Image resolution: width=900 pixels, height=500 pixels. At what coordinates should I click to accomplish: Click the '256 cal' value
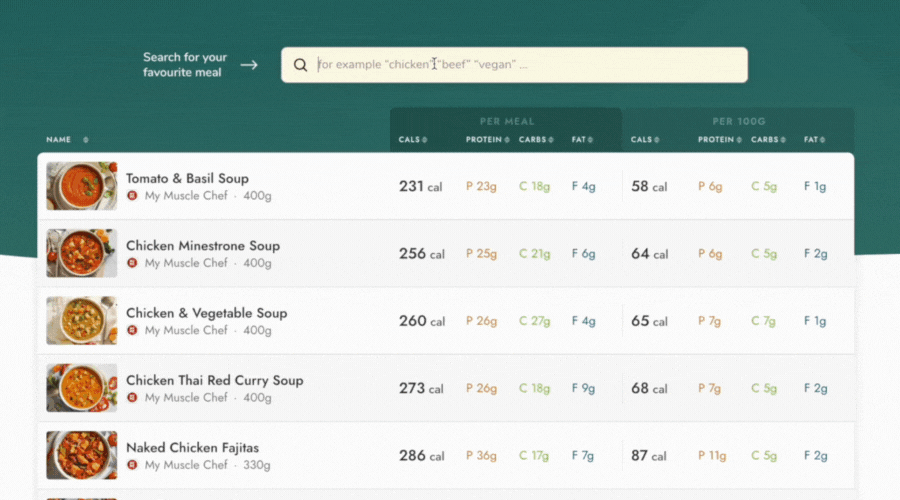pos(422,254)
